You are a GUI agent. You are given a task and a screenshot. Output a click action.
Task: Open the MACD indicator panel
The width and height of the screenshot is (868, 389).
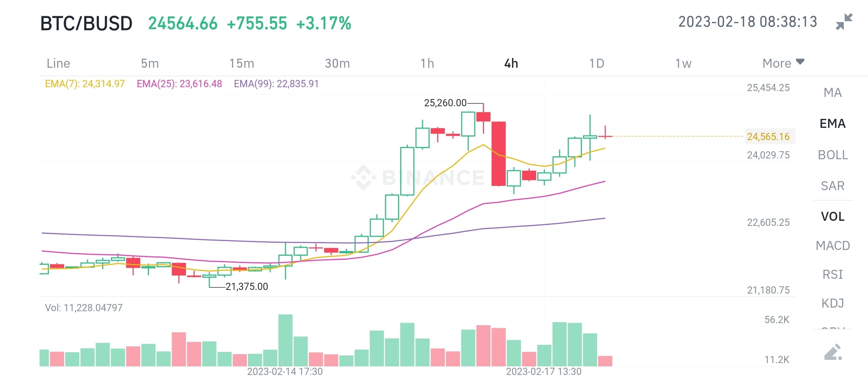point(833,245)
